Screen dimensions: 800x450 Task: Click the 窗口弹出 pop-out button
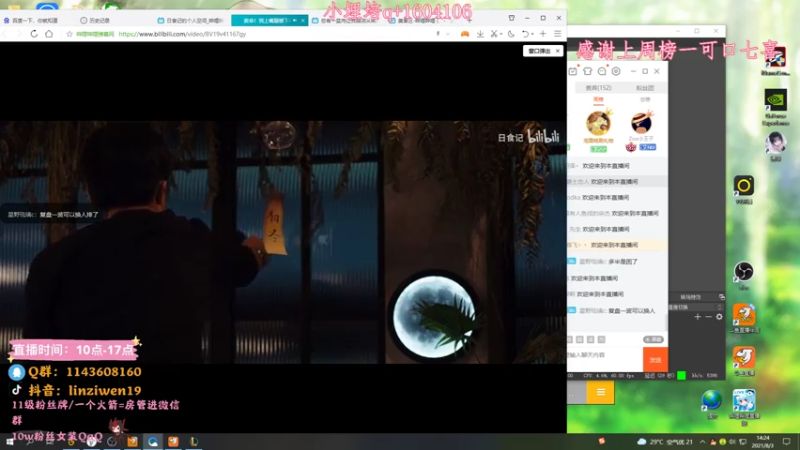tap(539, 51)
